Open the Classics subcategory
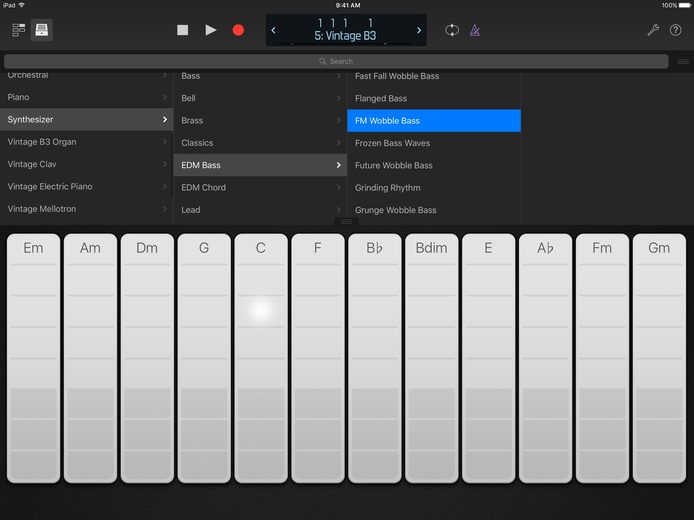This screenshot has height=520, width=694. (x=260, y=143)
